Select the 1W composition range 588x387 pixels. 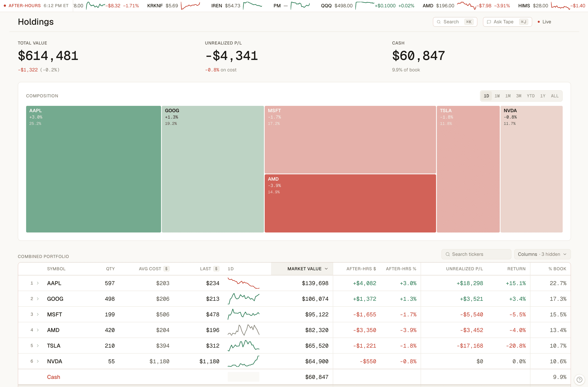(x=497, y=96)
